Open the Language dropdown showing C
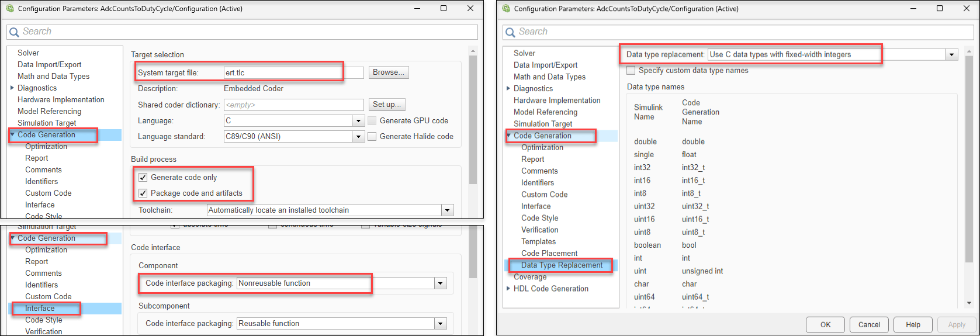 (358, 121)
